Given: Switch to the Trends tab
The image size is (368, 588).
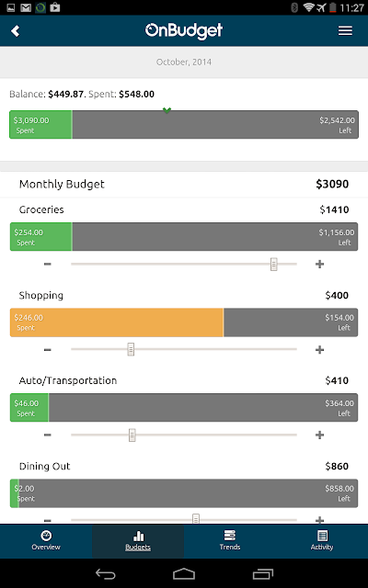Looking at the screenshot, I should tap(230, 541).
